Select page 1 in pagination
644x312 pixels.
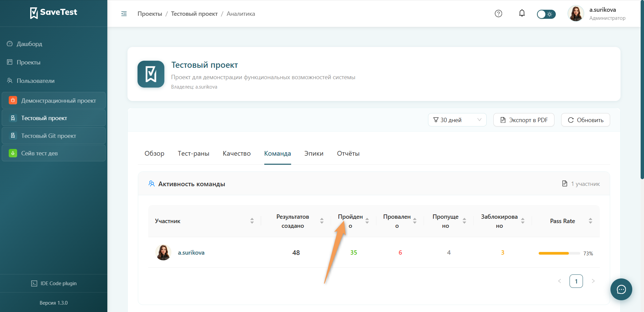(x=576, y=281)
